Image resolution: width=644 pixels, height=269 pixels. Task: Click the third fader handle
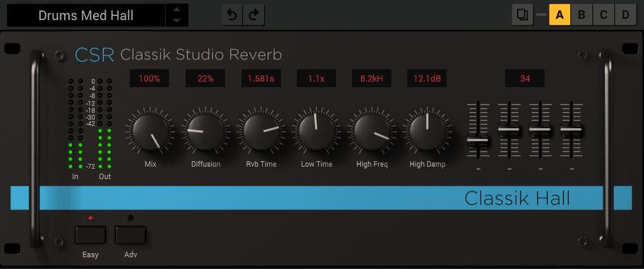click(540, 129)
